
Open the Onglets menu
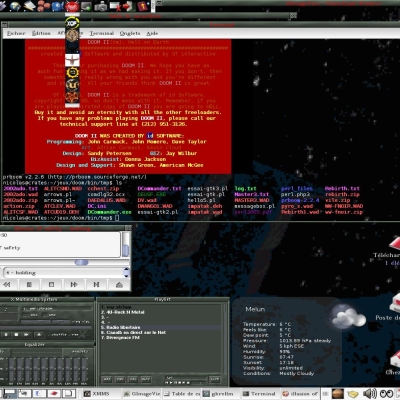[130, 33]
